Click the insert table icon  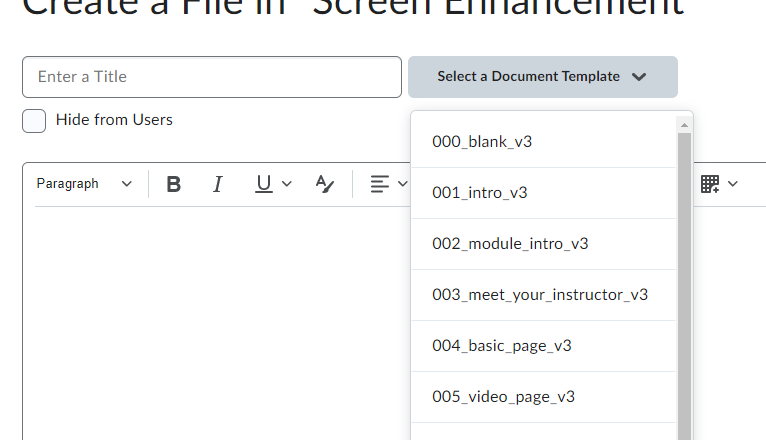point(710,184)
